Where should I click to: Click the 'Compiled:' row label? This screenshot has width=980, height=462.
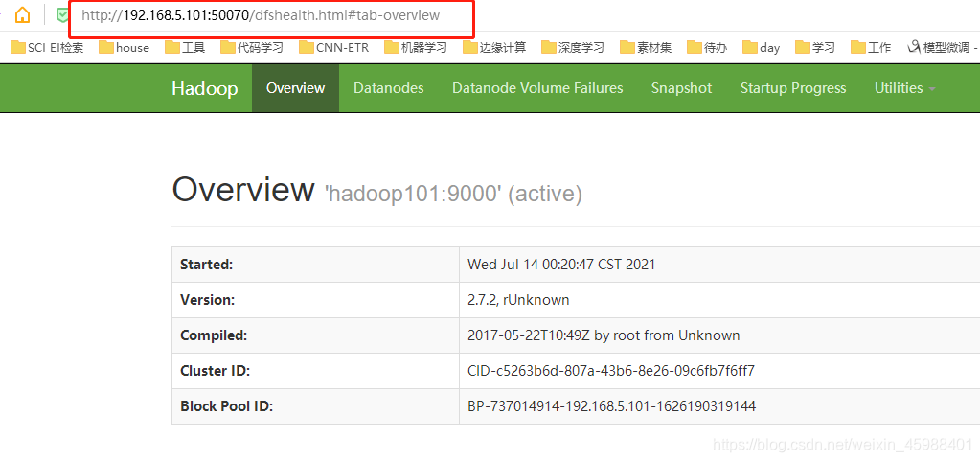[x=214, y=335]
